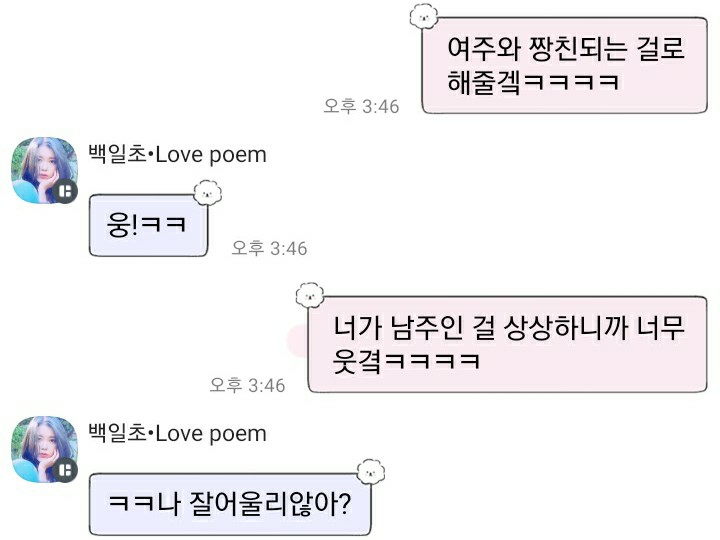
Task: Click the 오후 3:46 timestamp beside the 웃겨 message
Action: coord(247,385)
